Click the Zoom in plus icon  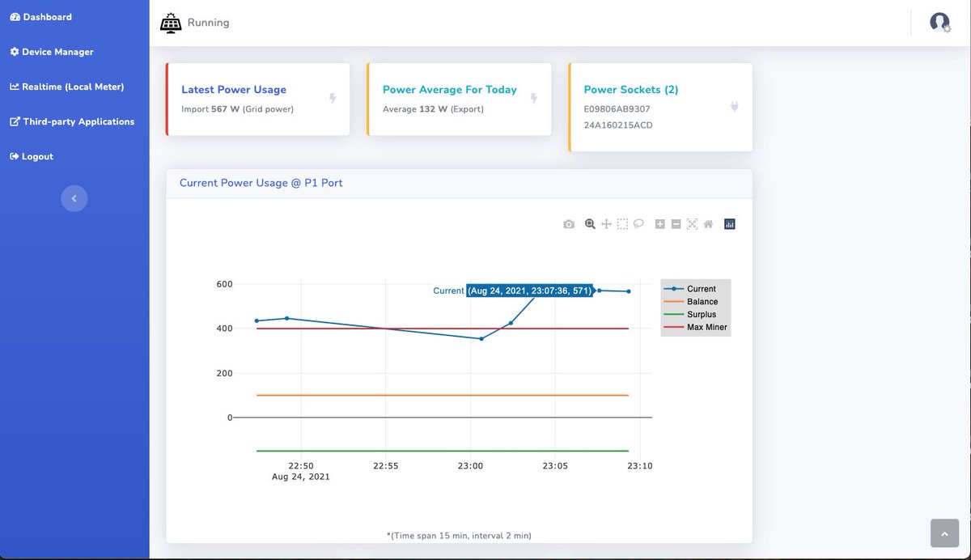click(x=660, y=224)
